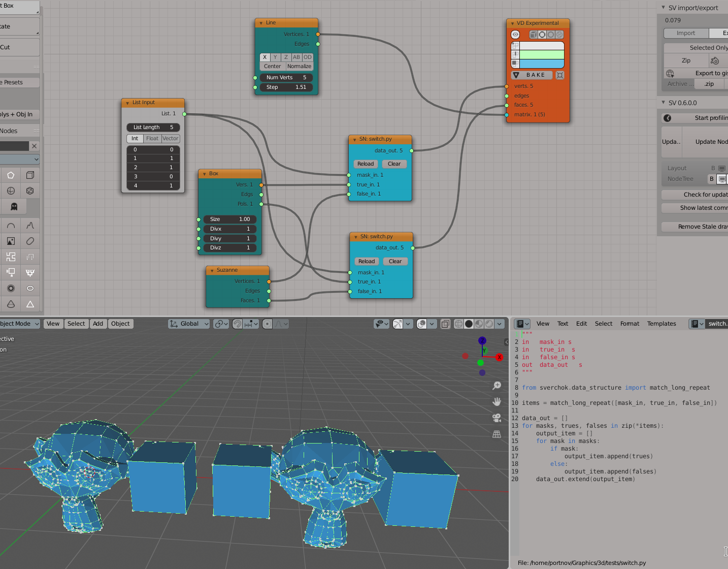Screen dimensions: 728x569
Task: Collapse the Suzanne node
Action: (212, 270)
